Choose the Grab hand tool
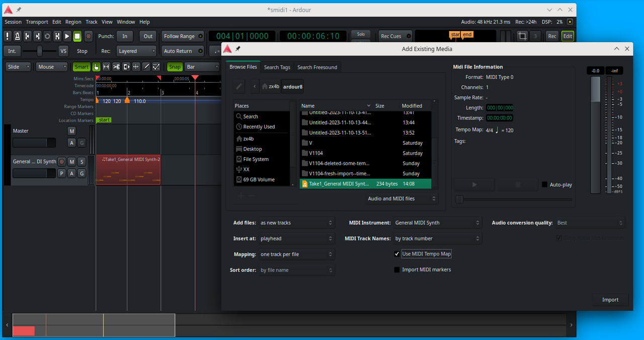The height and width of the screenshot is (340, 644). [96, 67]
